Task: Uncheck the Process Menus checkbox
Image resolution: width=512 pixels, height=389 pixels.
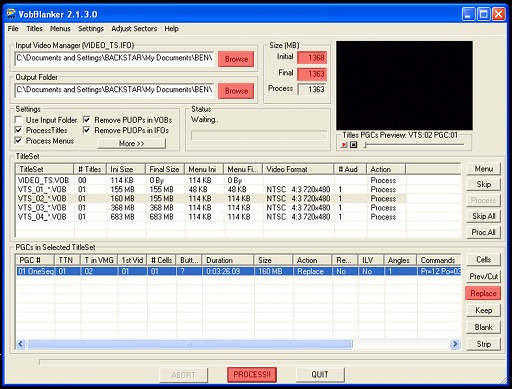Action: tap(19, 141)
